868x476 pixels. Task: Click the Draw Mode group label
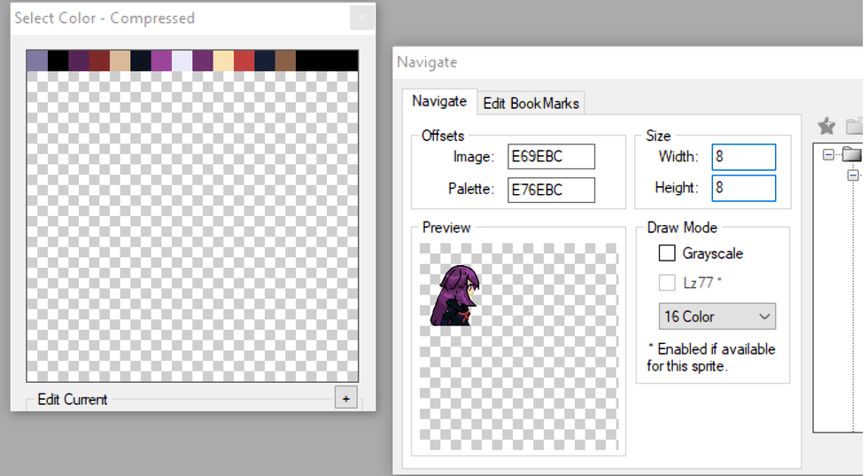pyautogui.click(x=682, y=228)
